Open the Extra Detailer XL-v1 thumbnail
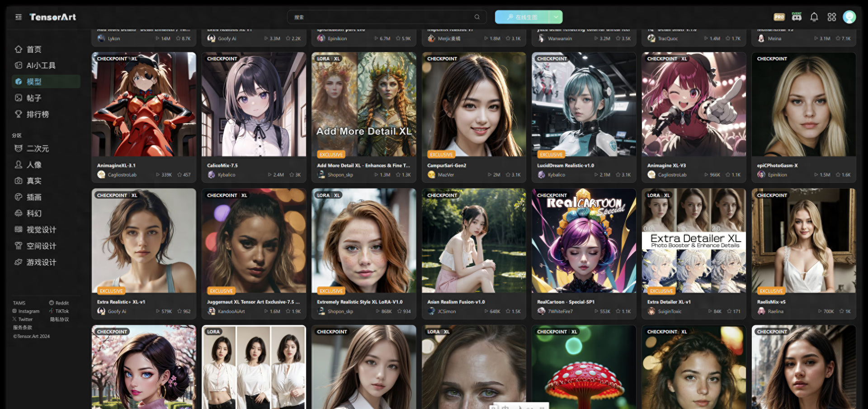The width and height of the screenshot is (868, 409). (694, 241)
